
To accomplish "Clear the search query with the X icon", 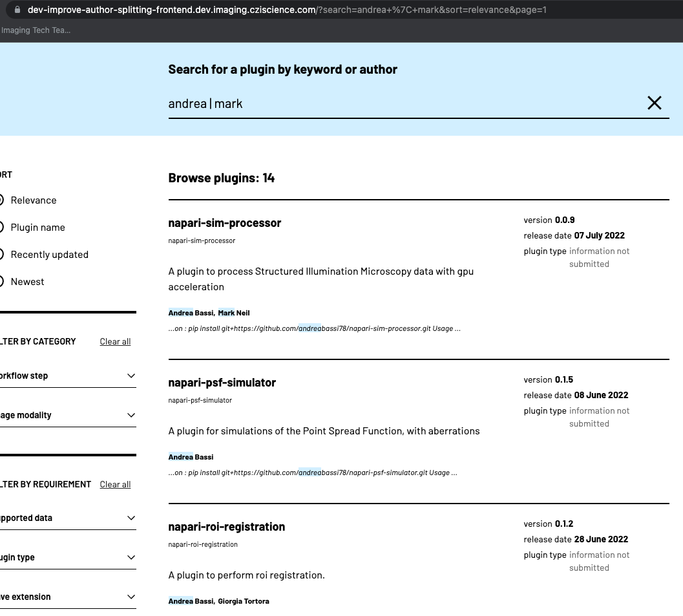I will [x=654, y=103].
